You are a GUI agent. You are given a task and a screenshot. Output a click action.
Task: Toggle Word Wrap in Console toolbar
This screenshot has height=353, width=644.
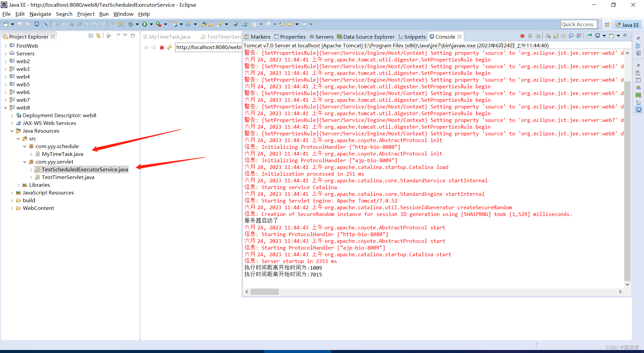click(x=563, y=36)
